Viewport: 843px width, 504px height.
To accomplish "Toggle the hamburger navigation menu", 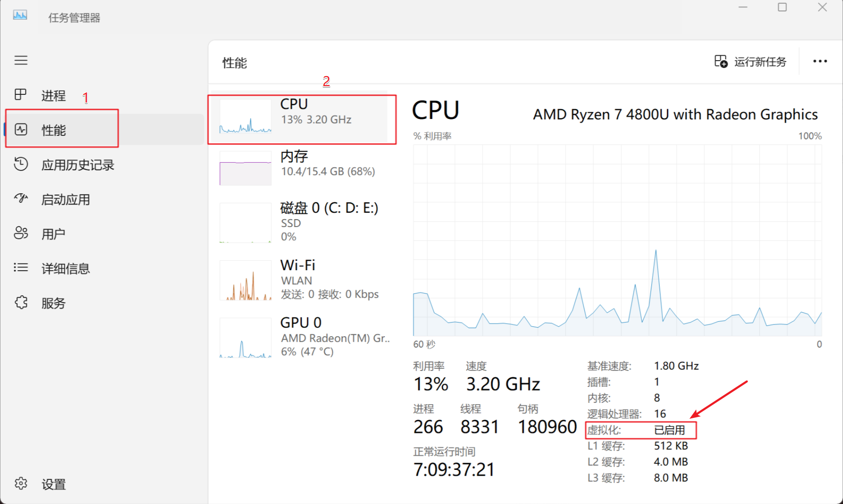I will coord(21,60).
